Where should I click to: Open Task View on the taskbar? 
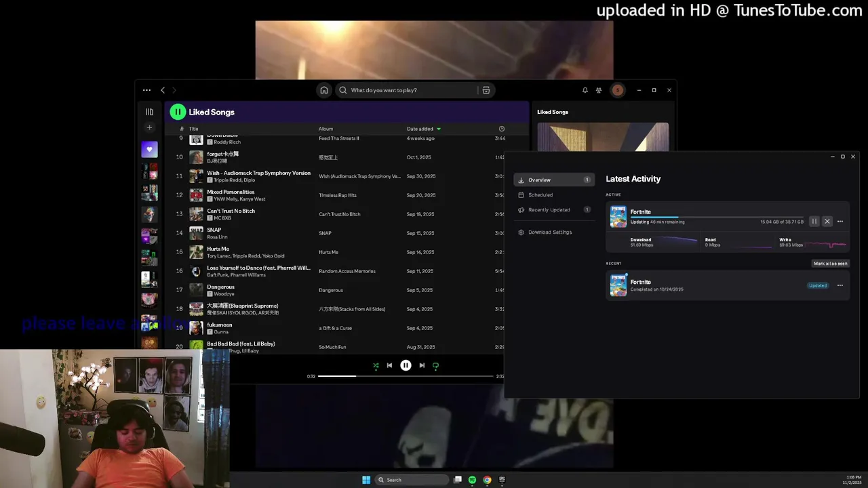[x=458, y=480]
